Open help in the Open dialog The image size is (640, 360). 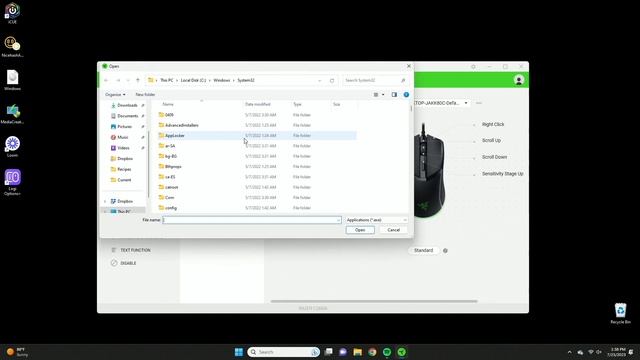406,95
